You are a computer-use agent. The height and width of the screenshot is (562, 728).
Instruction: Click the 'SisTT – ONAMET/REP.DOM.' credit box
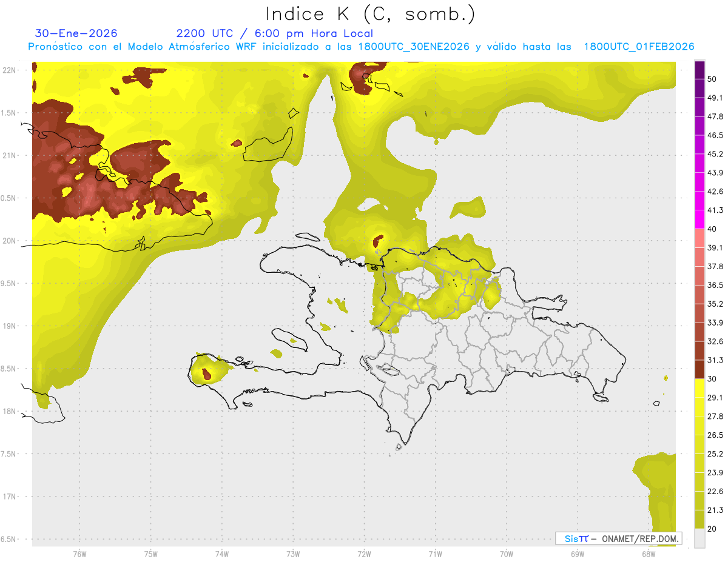[x=618, y=538]
